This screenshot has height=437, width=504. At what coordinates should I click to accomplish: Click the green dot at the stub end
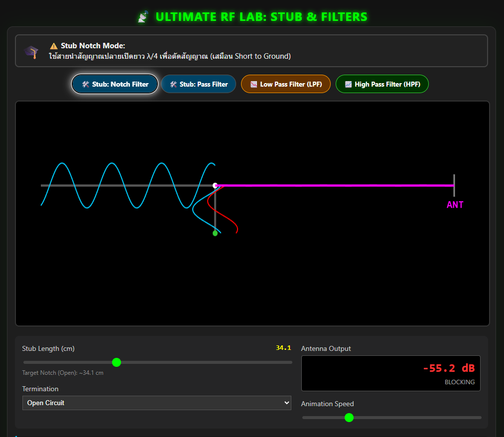click(x=215, y=233)
